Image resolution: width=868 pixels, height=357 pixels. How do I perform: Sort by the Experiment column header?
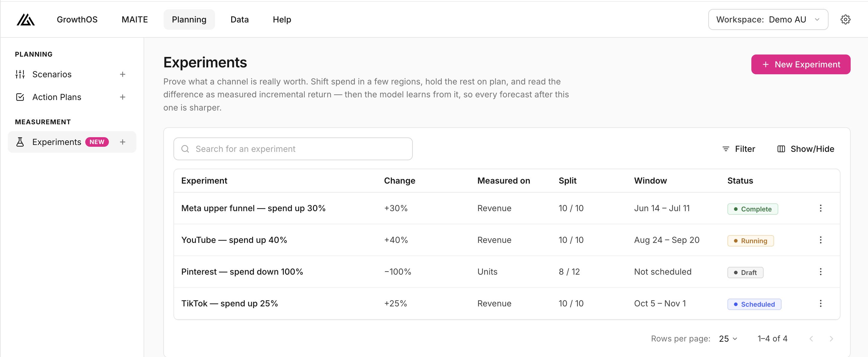pyautogui.click(x=204, y=181)
